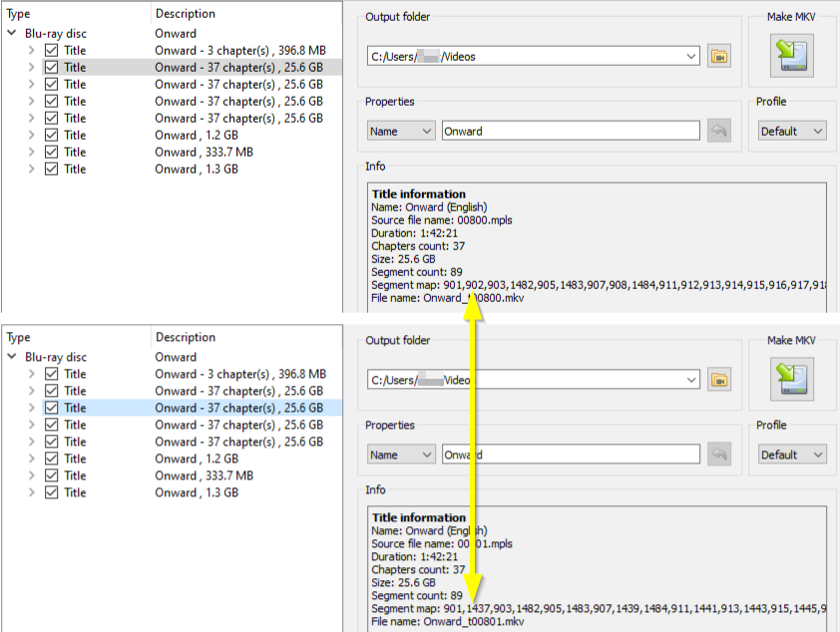The height and width of the screenshot is (632, 840).
Task: Uncheck the blue-highlighted 25.6 GB title in lower panel
Action: [52, 408]
